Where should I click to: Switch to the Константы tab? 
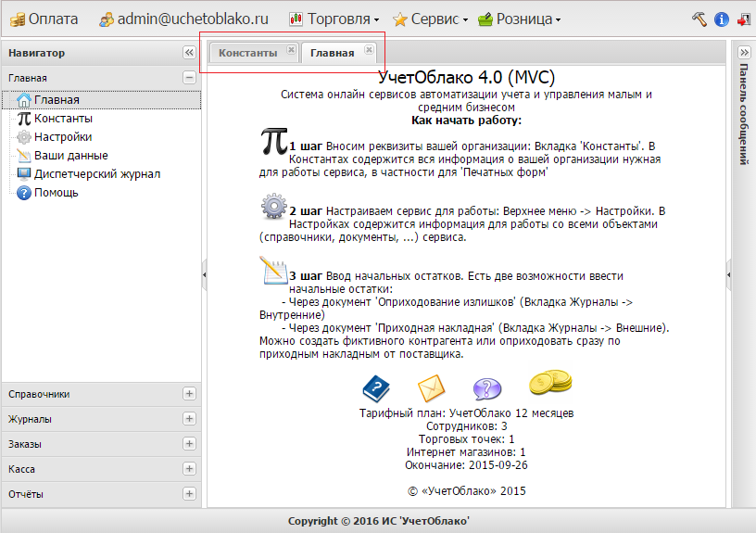tap(247, 53)
